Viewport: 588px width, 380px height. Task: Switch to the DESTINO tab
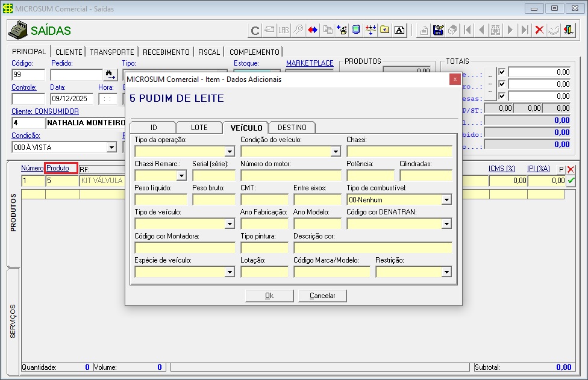pyautogui.click(x=292, y=128)
